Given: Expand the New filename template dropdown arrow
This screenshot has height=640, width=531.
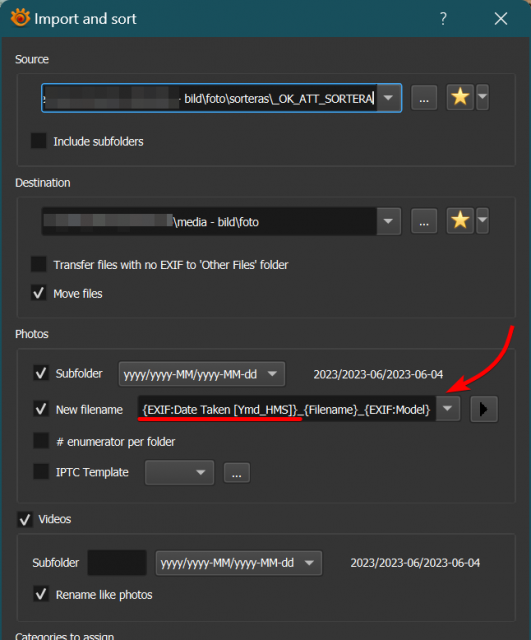Looking at the screenshot, I should point(448,408).
